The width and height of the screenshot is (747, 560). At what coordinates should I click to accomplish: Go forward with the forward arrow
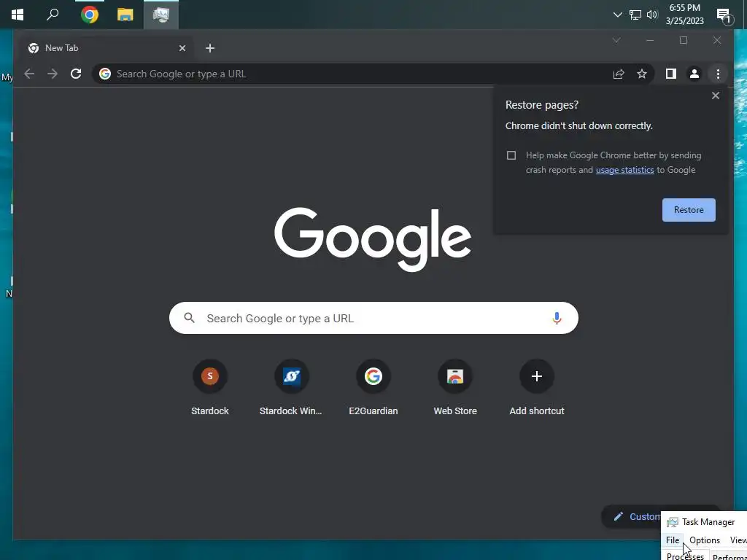click(x=53, y=74)
